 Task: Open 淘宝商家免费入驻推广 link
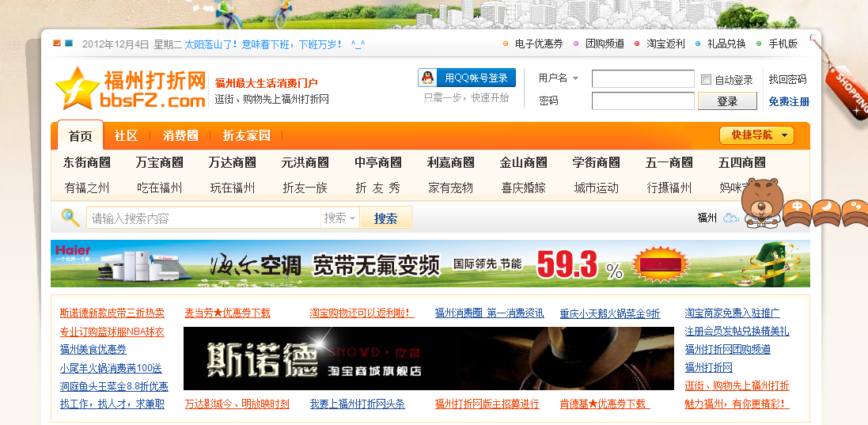[733, 313]
